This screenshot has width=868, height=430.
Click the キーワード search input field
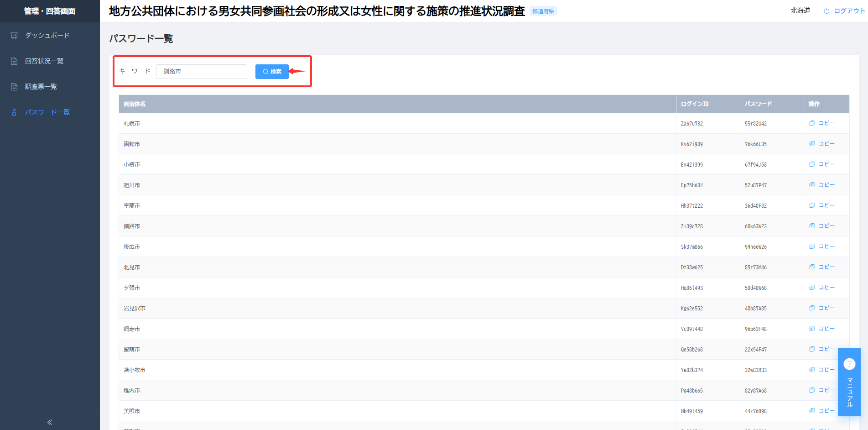pos(202,72)
